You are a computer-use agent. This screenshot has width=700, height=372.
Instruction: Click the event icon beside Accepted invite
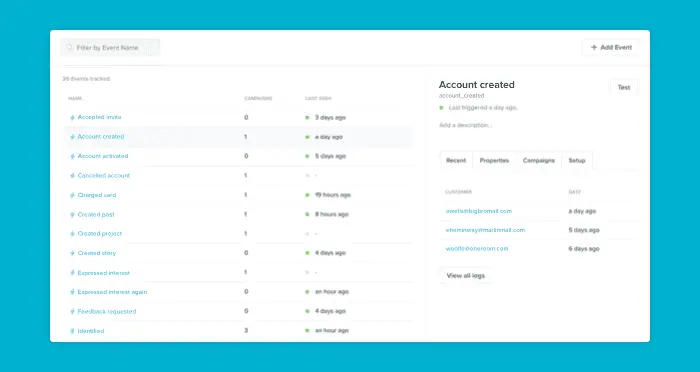pyautogui.click(x=72, y=117)
